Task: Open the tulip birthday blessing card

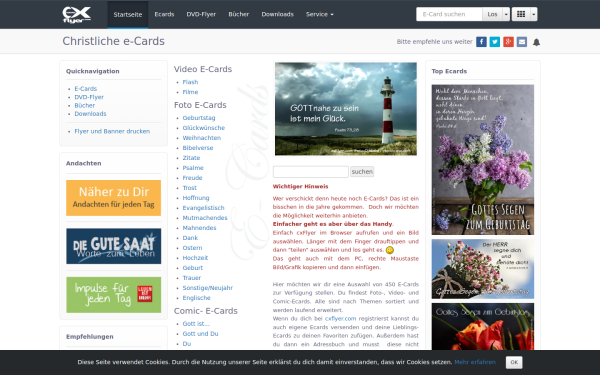Action: click(x=483, y=326)
